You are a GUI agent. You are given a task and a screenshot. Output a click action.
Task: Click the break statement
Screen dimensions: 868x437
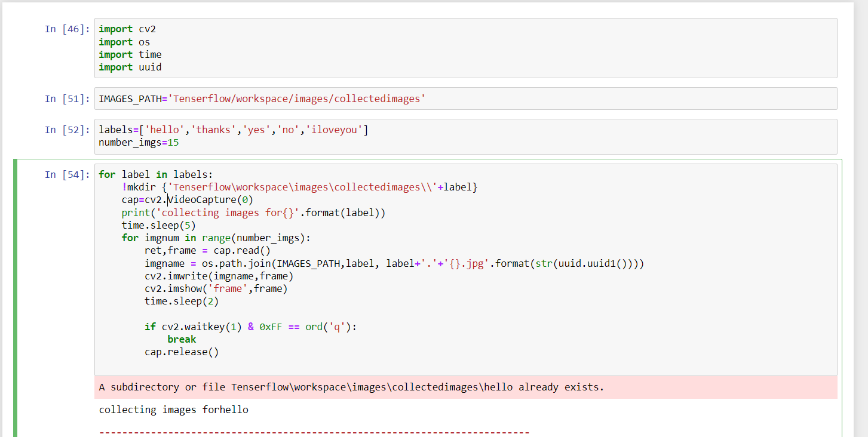182,339
